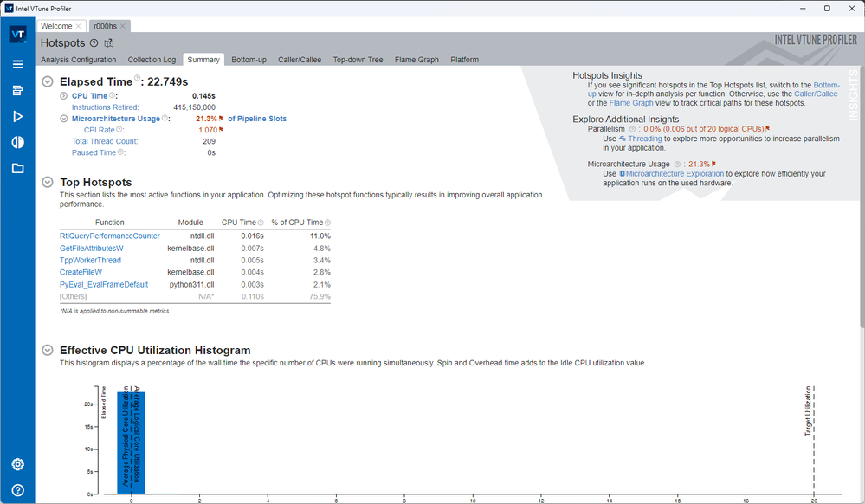Click the vertical scrollbar on the right

coord(862,198)
